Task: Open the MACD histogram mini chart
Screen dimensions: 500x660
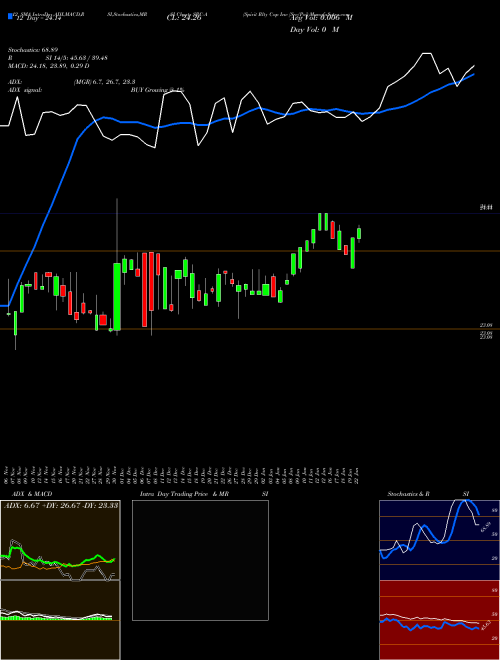Action: coord(60,619)
